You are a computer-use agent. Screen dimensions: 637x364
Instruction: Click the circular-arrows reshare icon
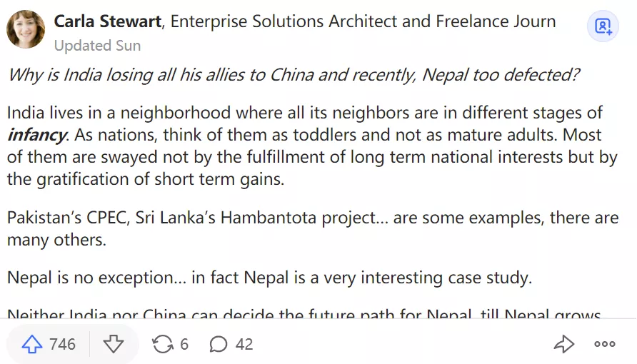pyautogui.click(x=163, y=345)
